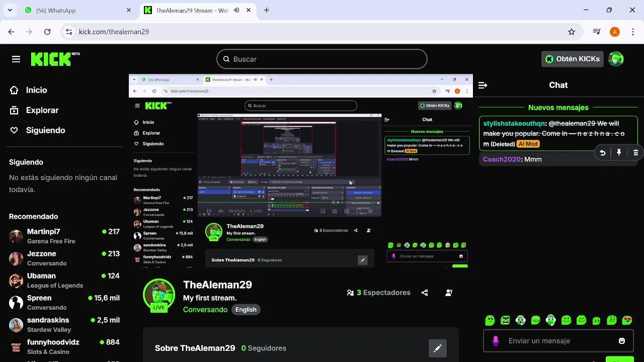Open recommended channel funnyhoodvidz
644x362 pixels.
pos(64,346)
